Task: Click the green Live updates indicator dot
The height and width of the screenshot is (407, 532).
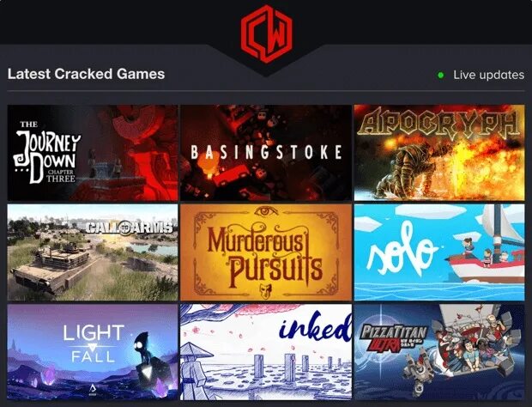Action: (441, 75)
